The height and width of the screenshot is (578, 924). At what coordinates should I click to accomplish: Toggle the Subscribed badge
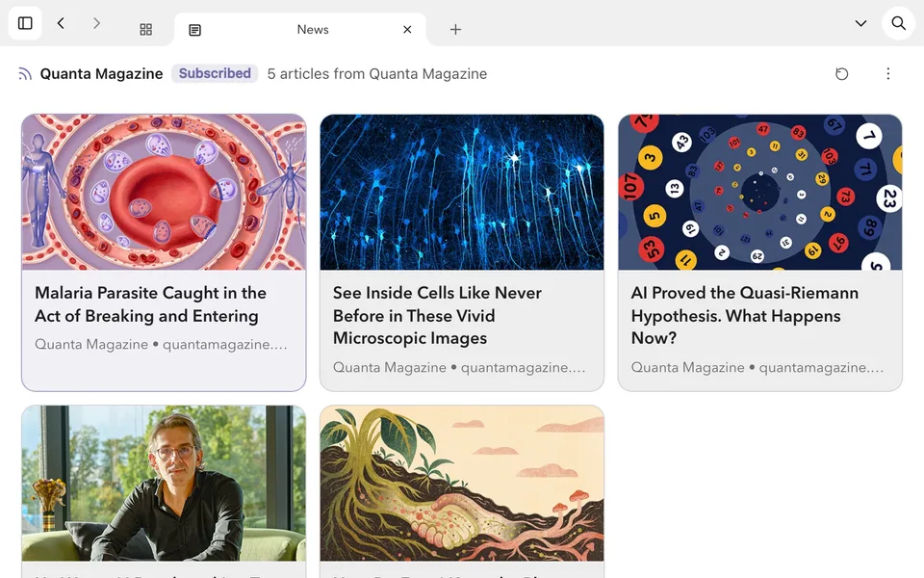[215, 74]
